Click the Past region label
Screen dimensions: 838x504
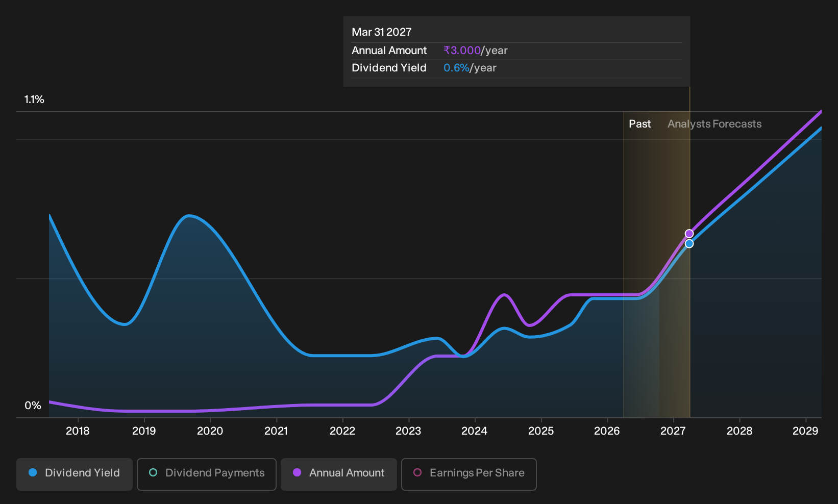tap(639, 124)
